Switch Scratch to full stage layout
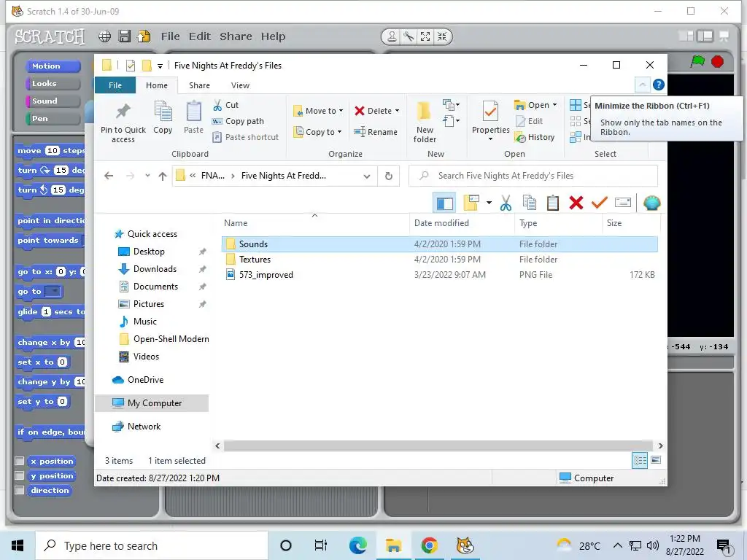 point(705,36)
